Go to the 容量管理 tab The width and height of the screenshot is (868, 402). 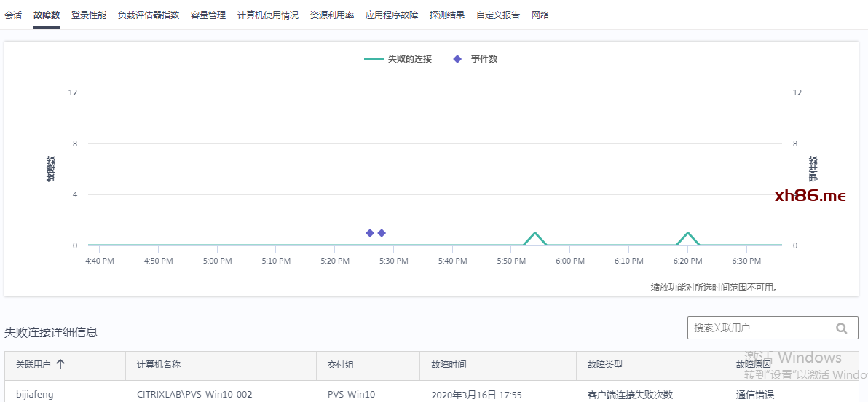pyautogui.click(x=208, y=15)
